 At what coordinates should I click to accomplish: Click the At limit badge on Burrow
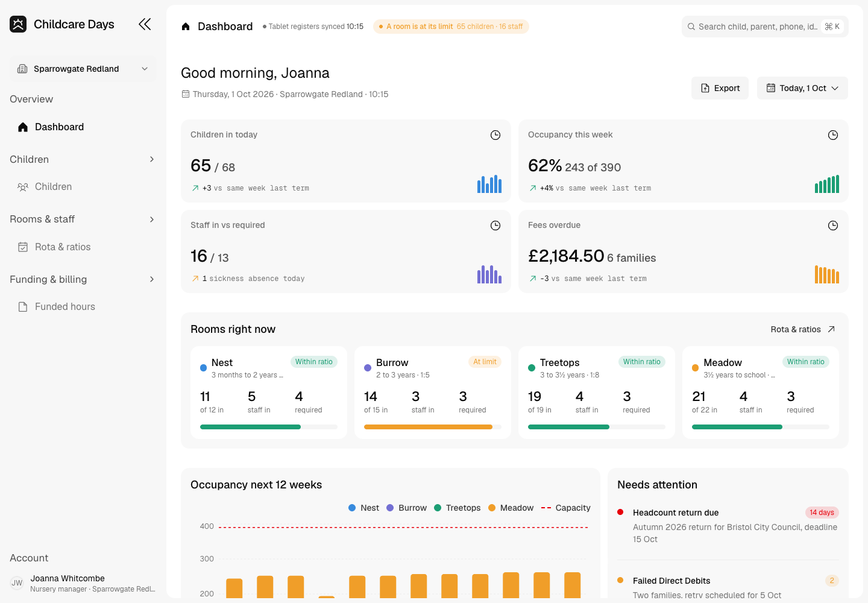(x=485, y=362)
